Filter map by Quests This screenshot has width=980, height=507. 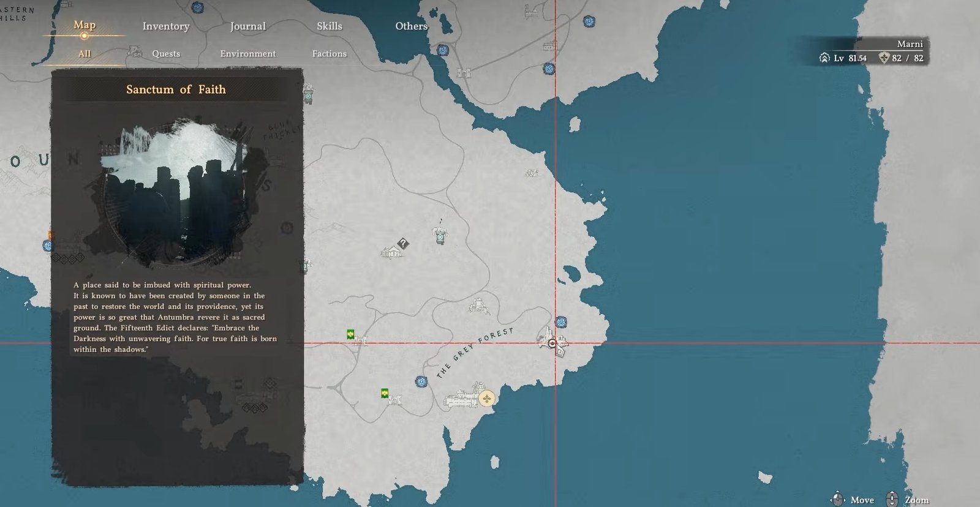pos(166,54)
